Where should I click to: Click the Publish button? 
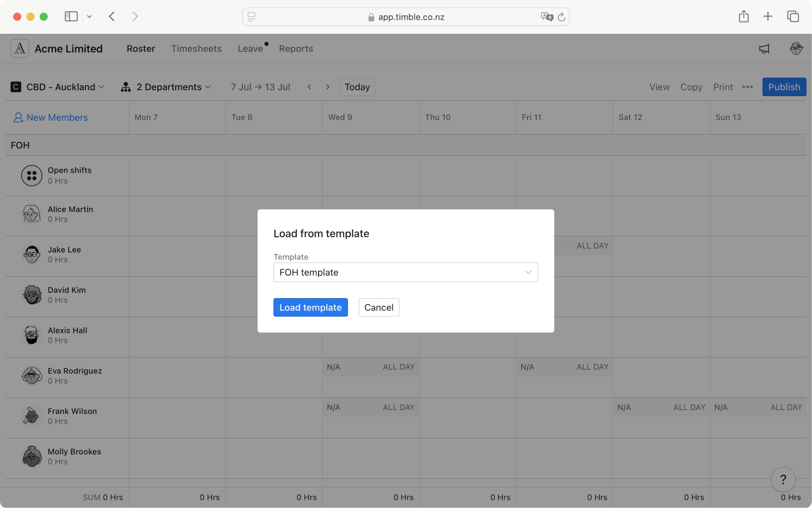point(784,86)
